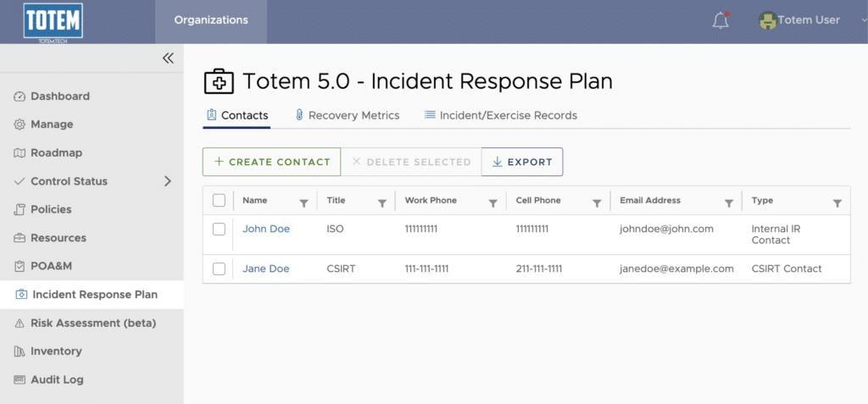The image size is (868, 404).
Task: Tick the Jane Doe row checkbox
Action: click(220, 269)
